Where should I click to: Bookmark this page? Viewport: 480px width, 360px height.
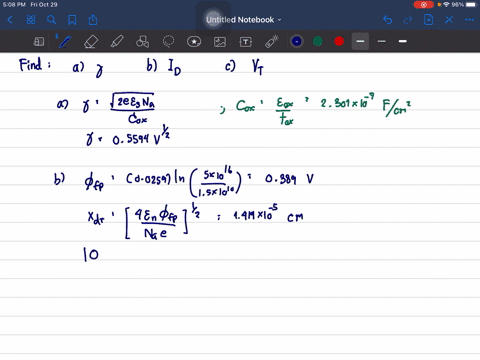pyautogui.click(x=72, y=20)
